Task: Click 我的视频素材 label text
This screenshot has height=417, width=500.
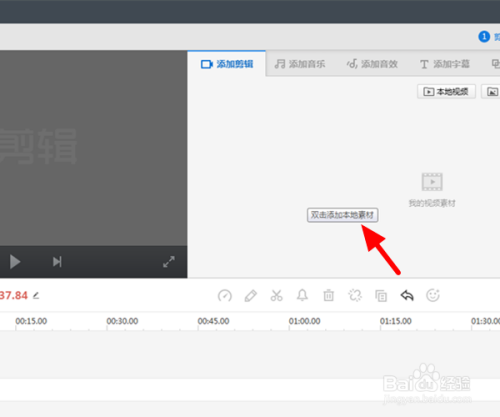Action: (x=432, y=203)
